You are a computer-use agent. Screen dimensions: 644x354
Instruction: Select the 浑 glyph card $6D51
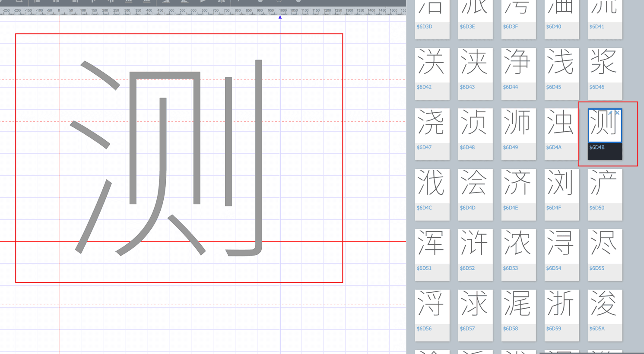click(x=432, y=255)
